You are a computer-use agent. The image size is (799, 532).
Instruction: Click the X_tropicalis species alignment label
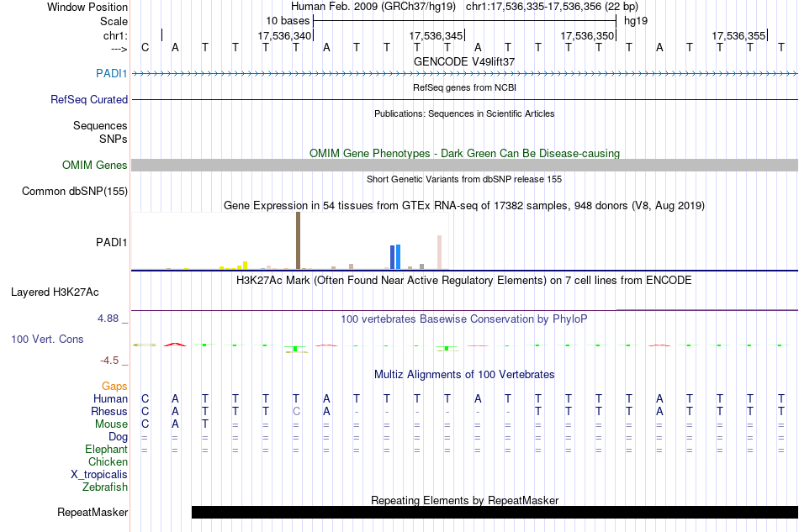click(99, 475)
